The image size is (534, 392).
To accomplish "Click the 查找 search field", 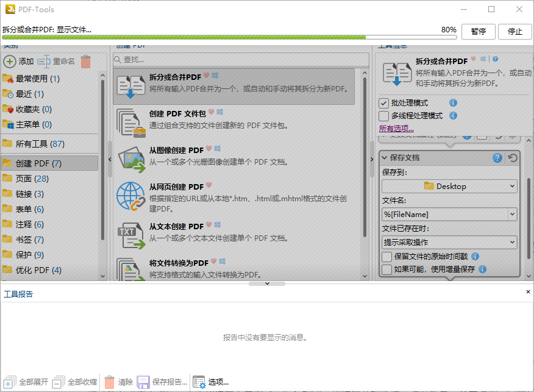I will click(x=241, y=60).
